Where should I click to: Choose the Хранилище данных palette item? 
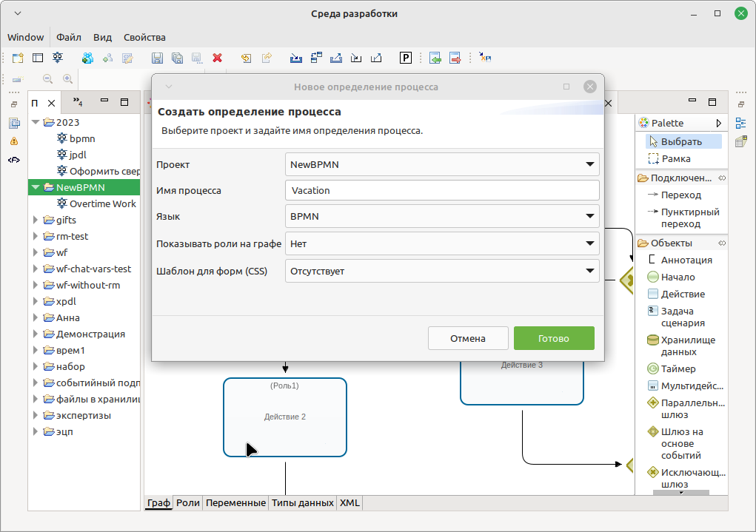pos(682,346)
